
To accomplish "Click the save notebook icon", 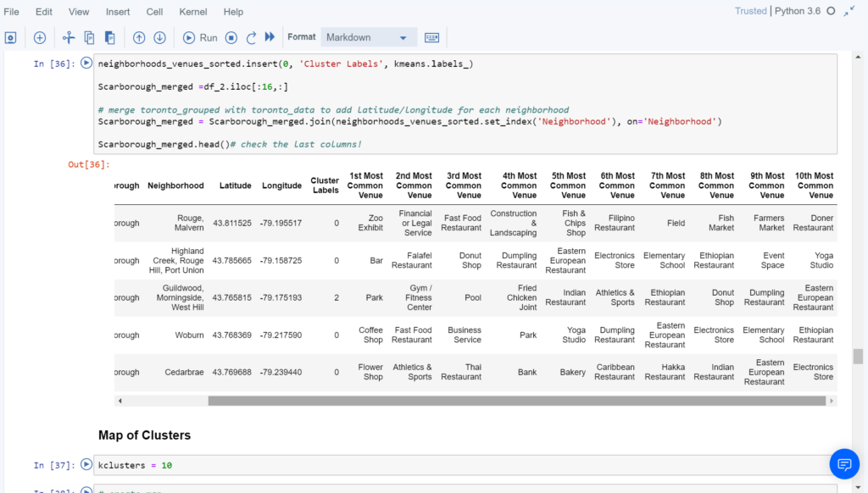I will click(11, 37).
